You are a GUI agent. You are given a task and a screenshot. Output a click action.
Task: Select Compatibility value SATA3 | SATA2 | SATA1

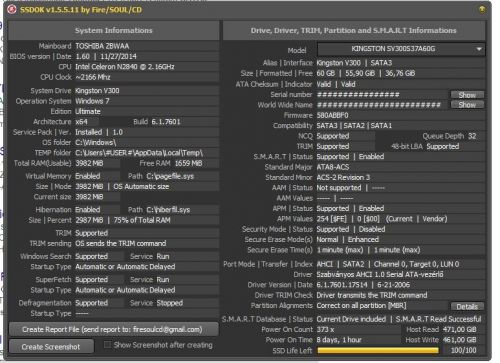pyautogui.click(x=354, y=126)
